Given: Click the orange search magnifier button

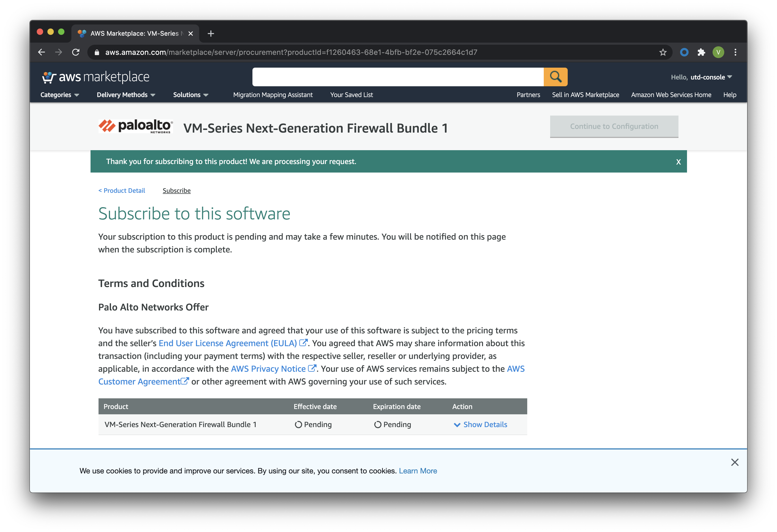Looking at the screenshot, I should tap(555, 77).
